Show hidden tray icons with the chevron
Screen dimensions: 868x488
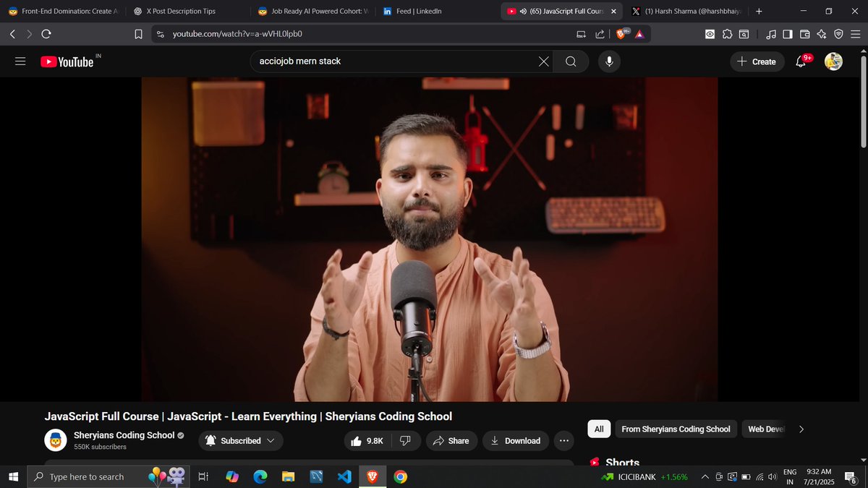pyautogui.click(x=704, y=476)
